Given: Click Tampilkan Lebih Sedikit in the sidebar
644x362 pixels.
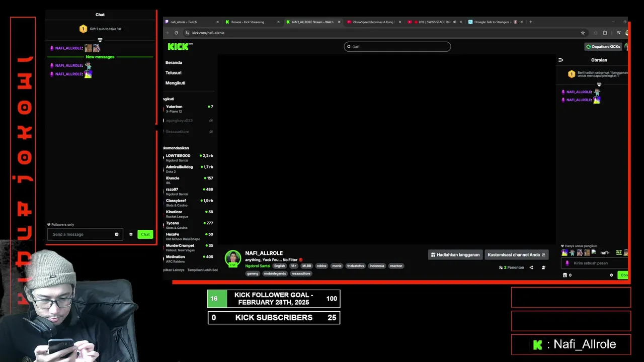Looking at the screenshot, I should pyautogui.click(x=203, y=270).
